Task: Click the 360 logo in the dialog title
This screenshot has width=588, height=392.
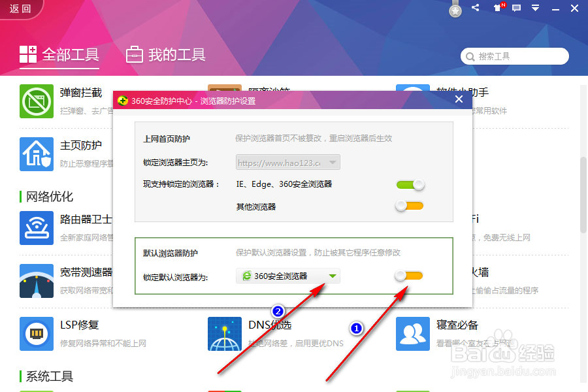Action: 123,101
